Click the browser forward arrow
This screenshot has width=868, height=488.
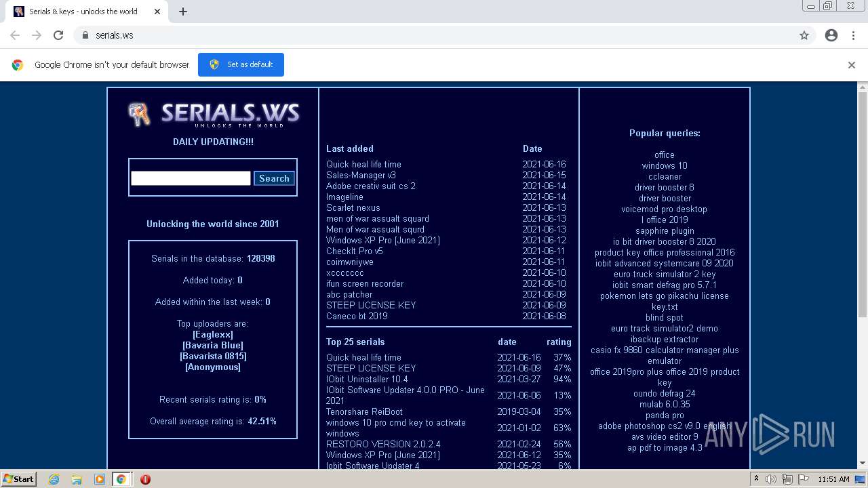tap(37, 35)
